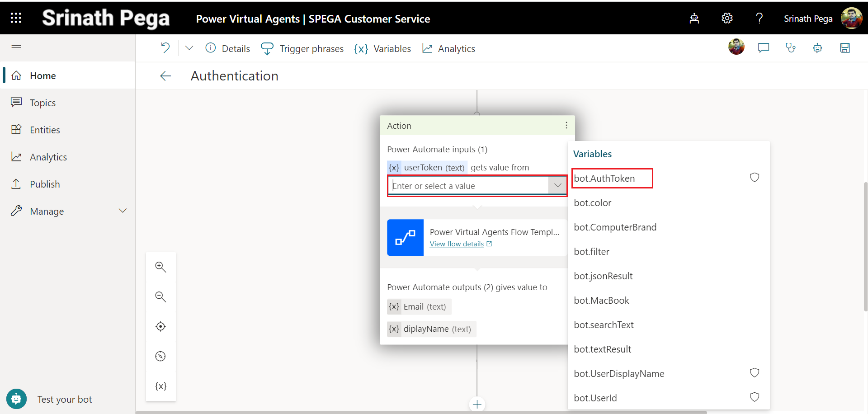Click the center canvas target icon

(x=160, y=326)
